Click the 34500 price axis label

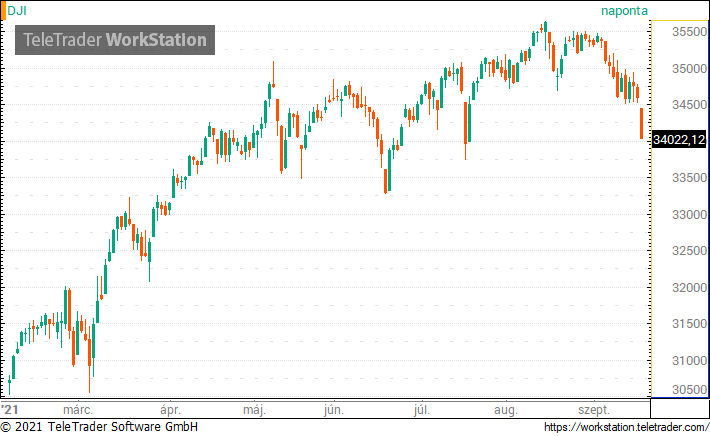689,105
